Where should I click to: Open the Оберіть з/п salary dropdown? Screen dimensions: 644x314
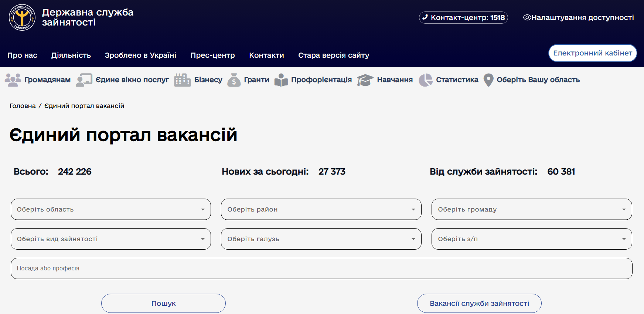pyautogui.click(x=532, y=239)
